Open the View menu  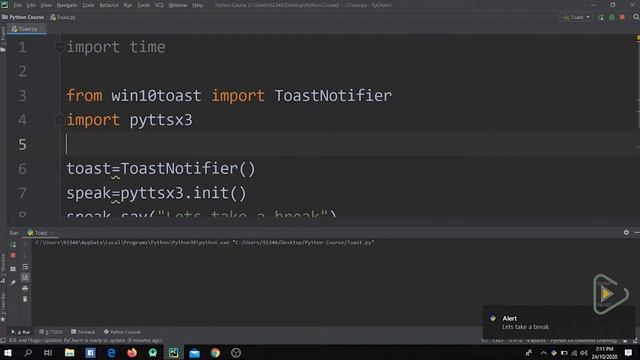point(46,5)
